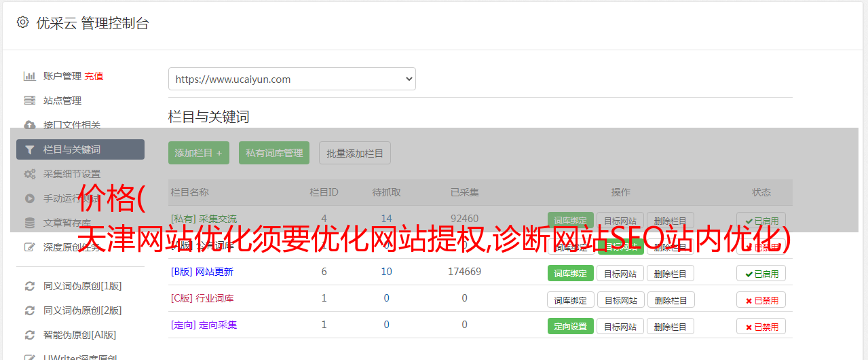The image size is (868, 360).
Task: Click 目标网站 in the 定向采集 row
Action: [x=620, y=326]
